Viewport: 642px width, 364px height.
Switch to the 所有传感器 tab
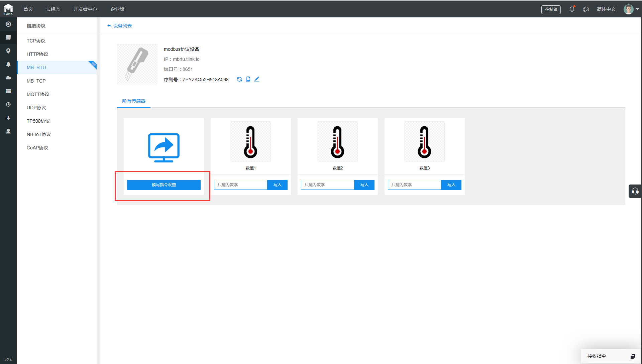pyautogui.click(x=134, y=101)
